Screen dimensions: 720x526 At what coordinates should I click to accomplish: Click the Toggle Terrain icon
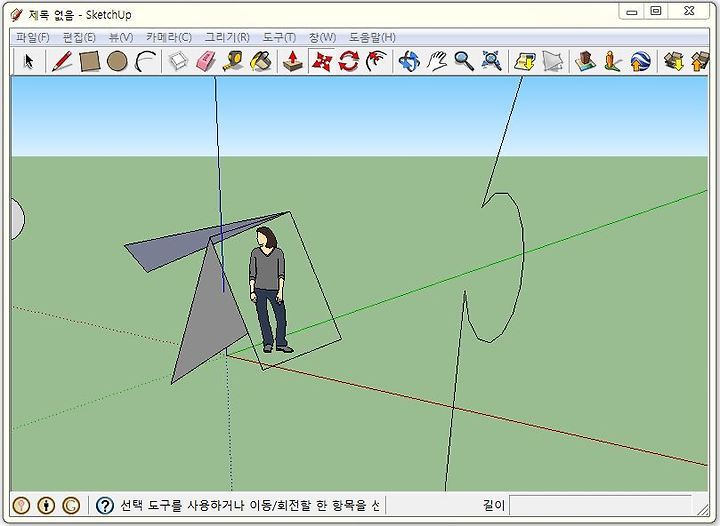[x=552, y=61]
